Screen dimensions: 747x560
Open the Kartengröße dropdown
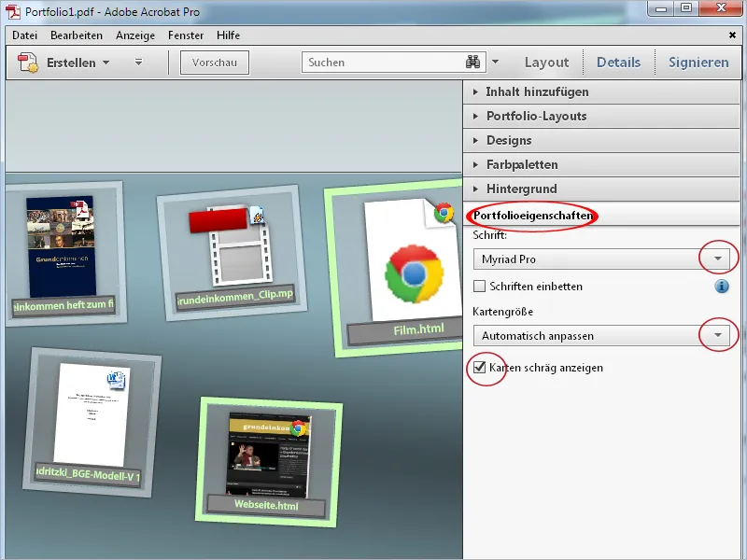click(x=601, y=336)
